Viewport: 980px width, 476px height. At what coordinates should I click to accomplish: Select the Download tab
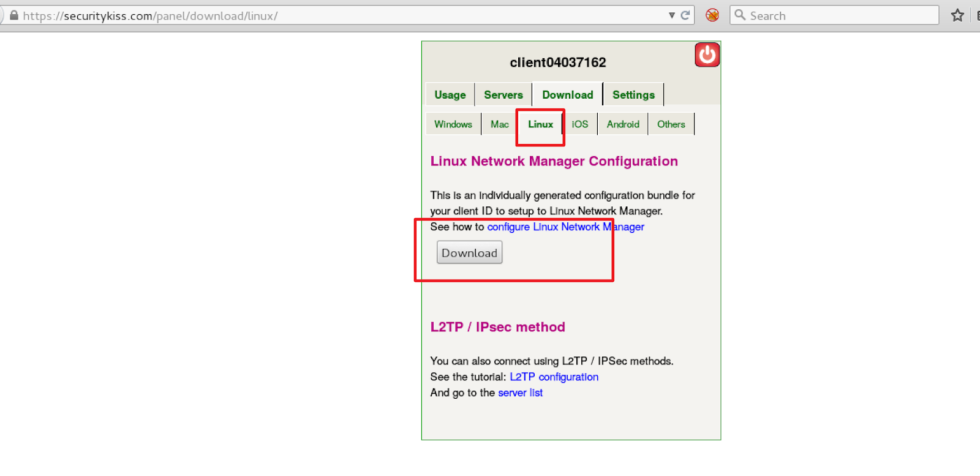click(568, 94)
